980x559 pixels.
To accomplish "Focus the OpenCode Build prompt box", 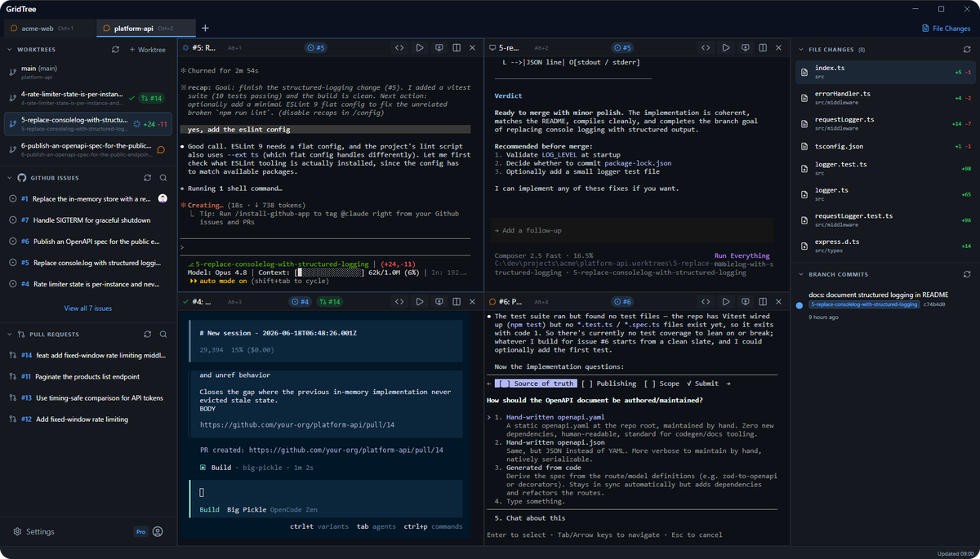I will click(327, 499).
